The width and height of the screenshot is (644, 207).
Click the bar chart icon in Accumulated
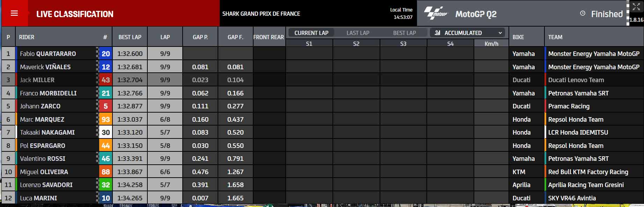[x=437, y=33]
